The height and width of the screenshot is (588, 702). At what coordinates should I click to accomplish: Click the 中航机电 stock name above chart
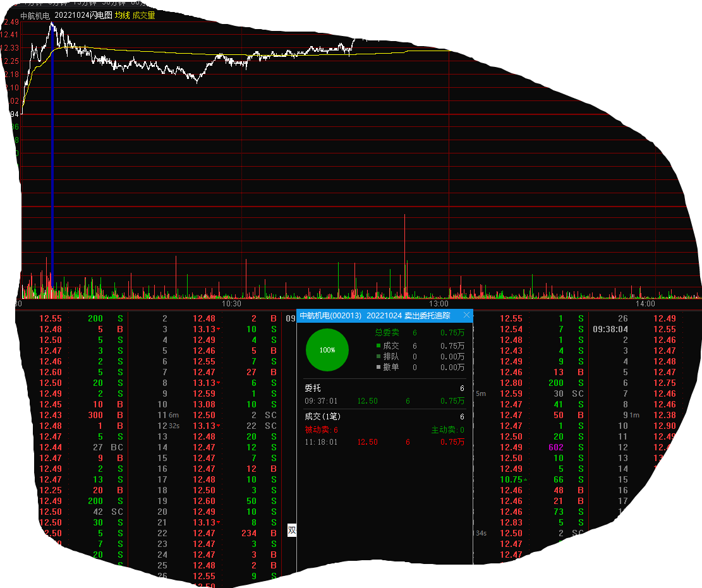35,15
